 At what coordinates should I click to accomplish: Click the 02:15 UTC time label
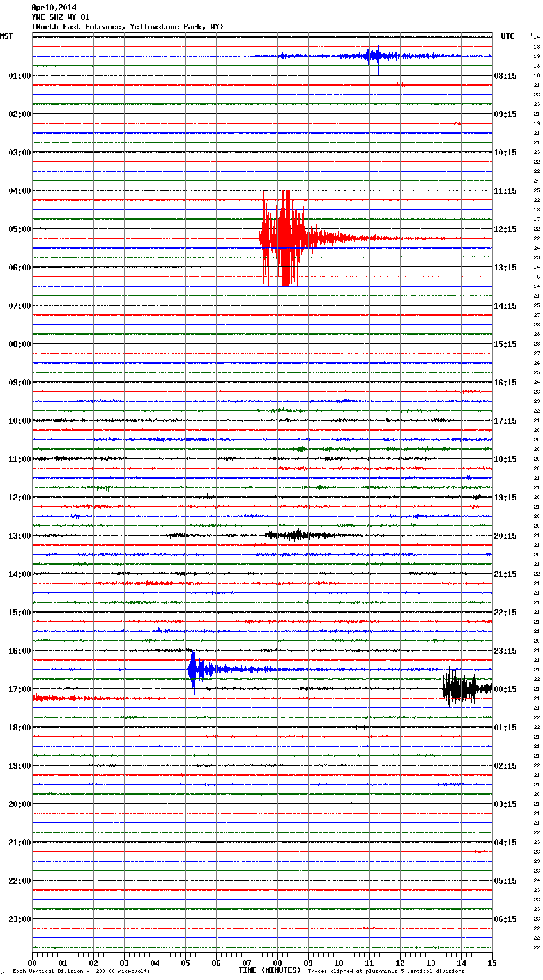click(x=505, y=766)
